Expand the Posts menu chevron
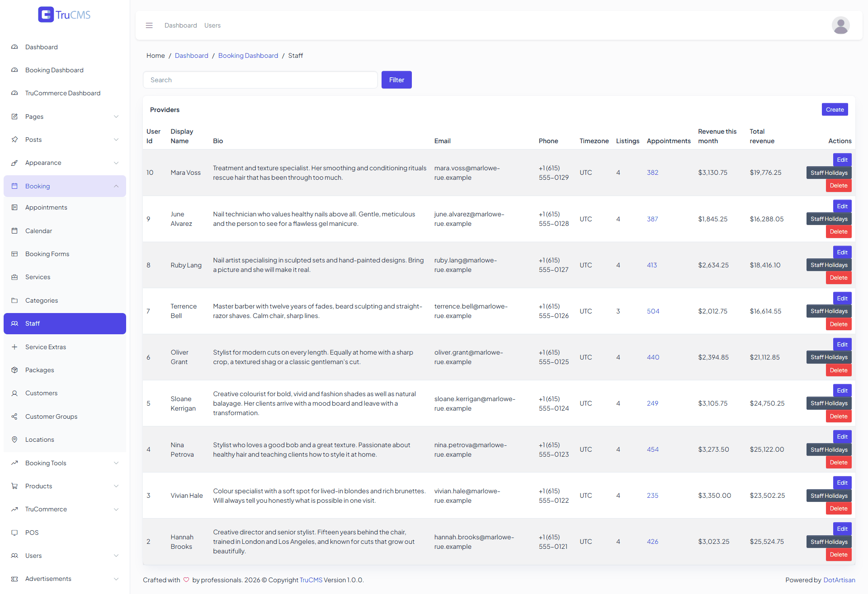This screenshot has height=594, width=868. pos(116,140)
